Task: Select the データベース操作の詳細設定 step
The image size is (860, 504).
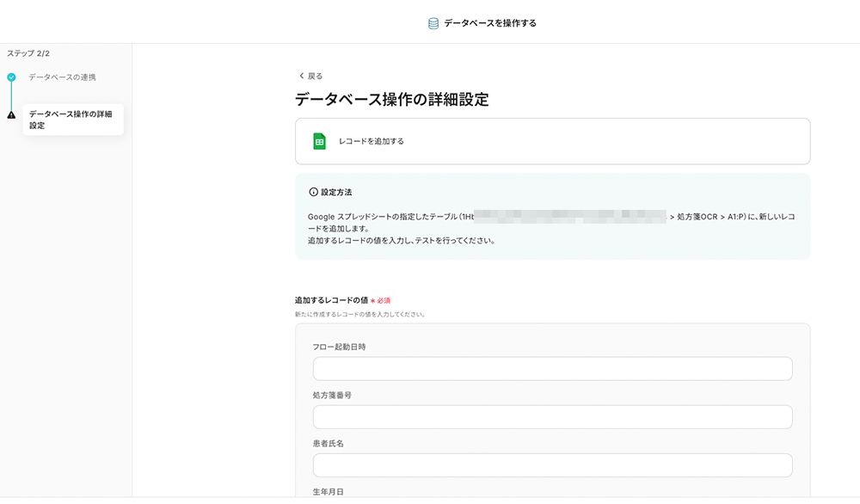Action: [71, 120]
